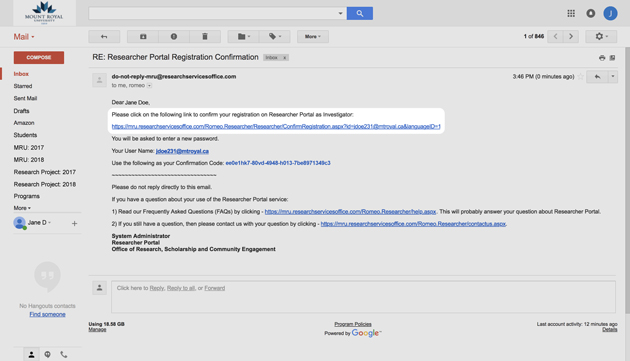Open the move to folder icon
Viewport: 630px width, 361px height.
click(x=243, y=37)
